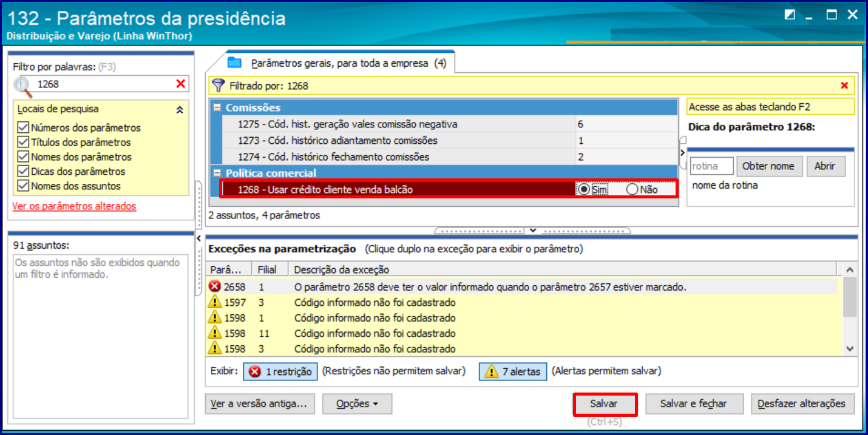Click 'Salvar e fechar' button
The width and height of the screenshot is (868, 435).
pos(693,403)
